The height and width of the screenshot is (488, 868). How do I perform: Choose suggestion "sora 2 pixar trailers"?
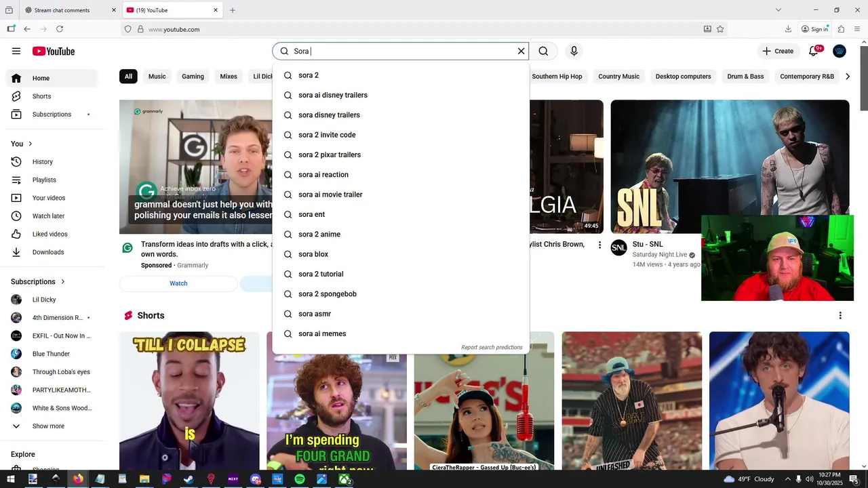pyautogui.click(x=401, y=155)
